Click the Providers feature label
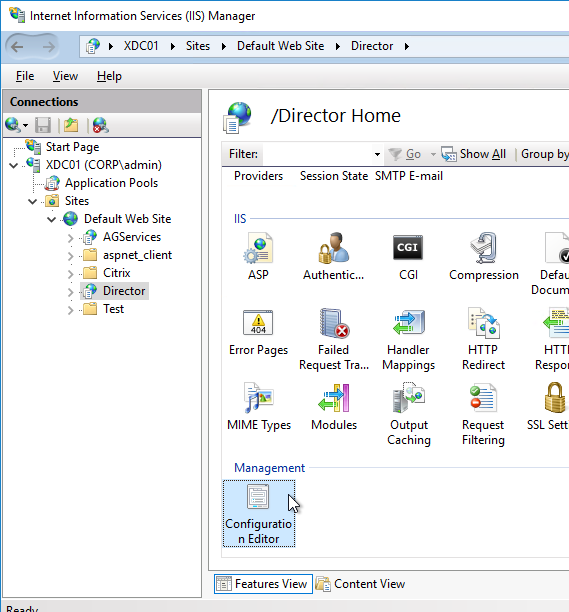Image resolution: width=569 pixels, height=612 pixels. [258, 176]
